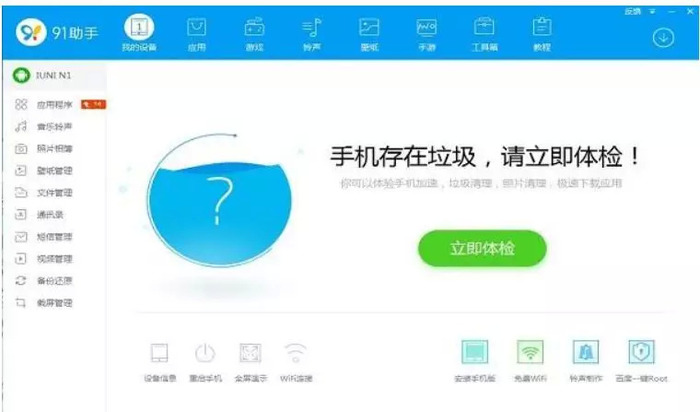Open the 铃声 music note section
700x412 pixels.
(312, 34)
